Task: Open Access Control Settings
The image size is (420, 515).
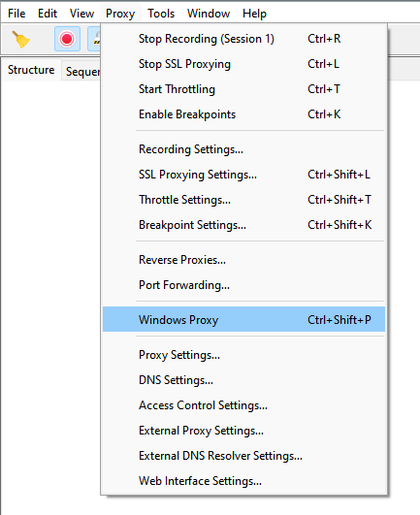Action: click(x=243, y=405)
